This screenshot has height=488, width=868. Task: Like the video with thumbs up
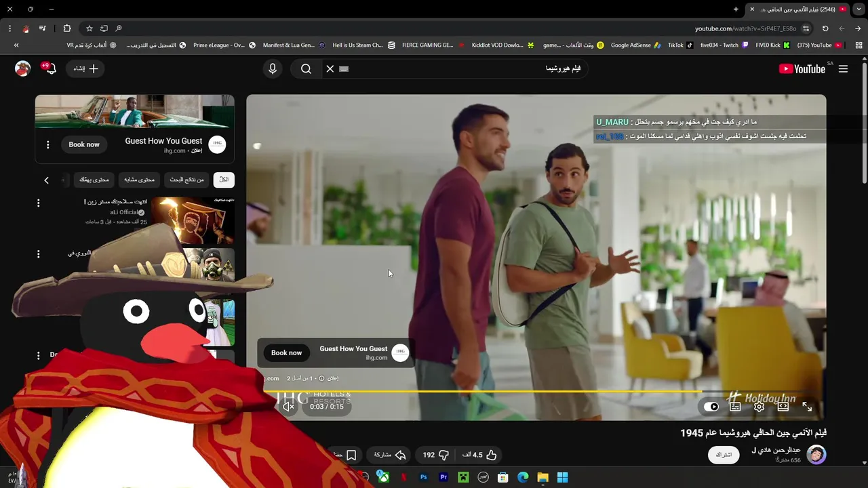[480, 455]
